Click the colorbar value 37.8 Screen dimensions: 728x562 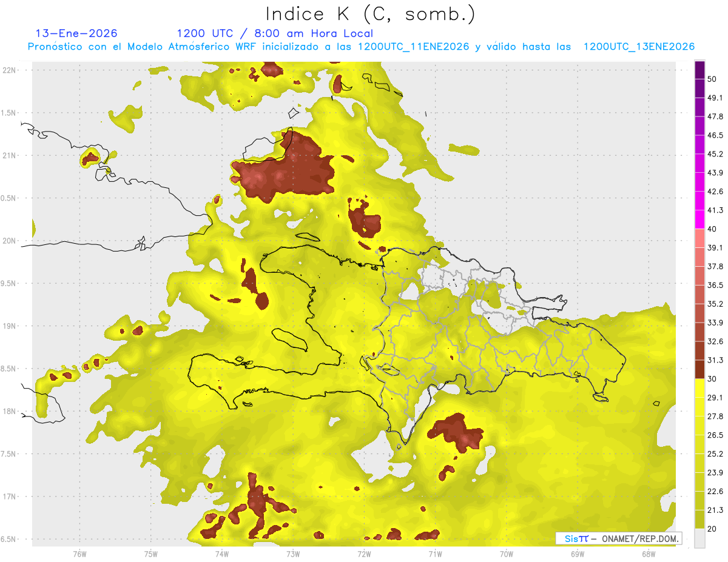click(x=715, y=266)
